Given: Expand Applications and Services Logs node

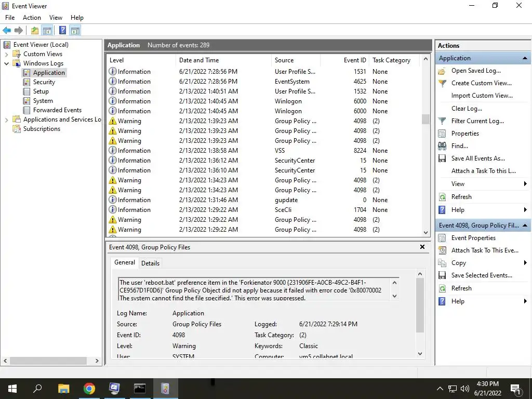Looking at the screenshot, I should tap(6, 119).
